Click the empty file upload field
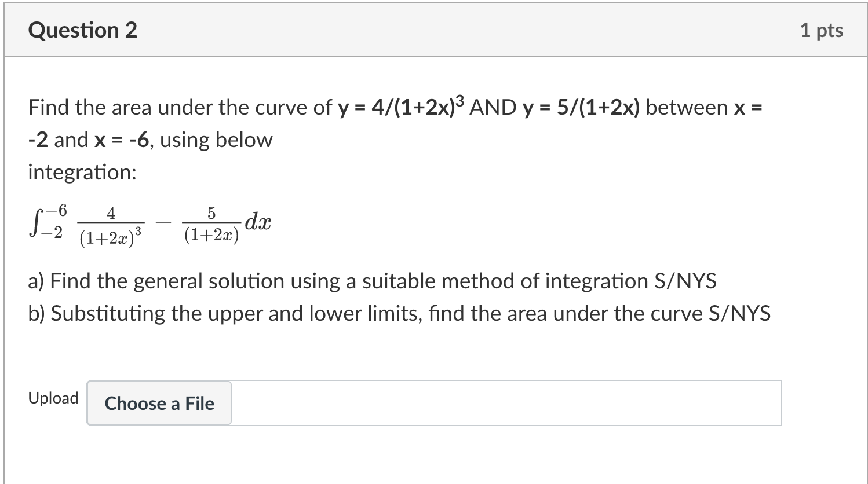Screen dimensions: 868x484 pyautogui.click(x=505, y=403)
